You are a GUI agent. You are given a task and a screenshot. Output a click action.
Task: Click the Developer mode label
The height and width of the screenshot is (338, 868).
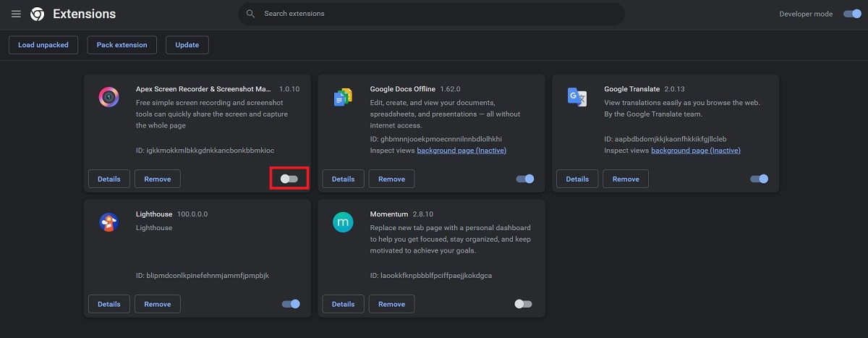click(x=806, y=14)
